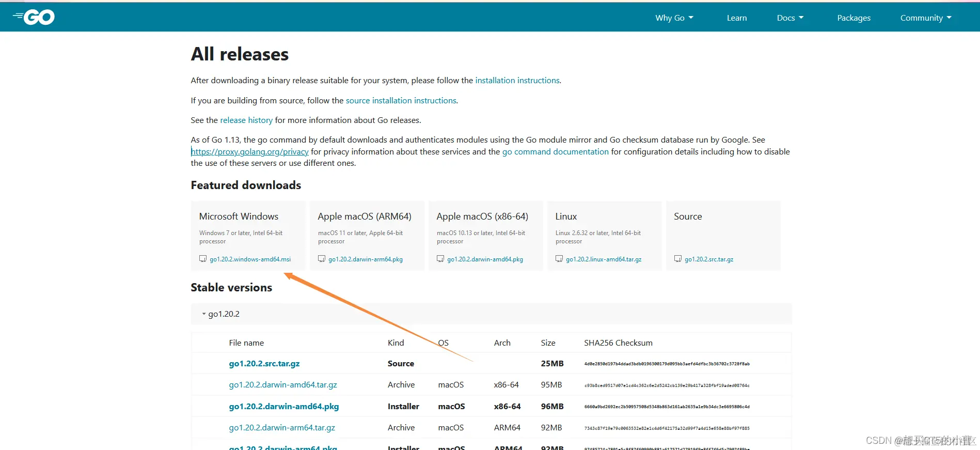Open the Community dropdown menu
The image size is (980, 450).
click(926, 18)
